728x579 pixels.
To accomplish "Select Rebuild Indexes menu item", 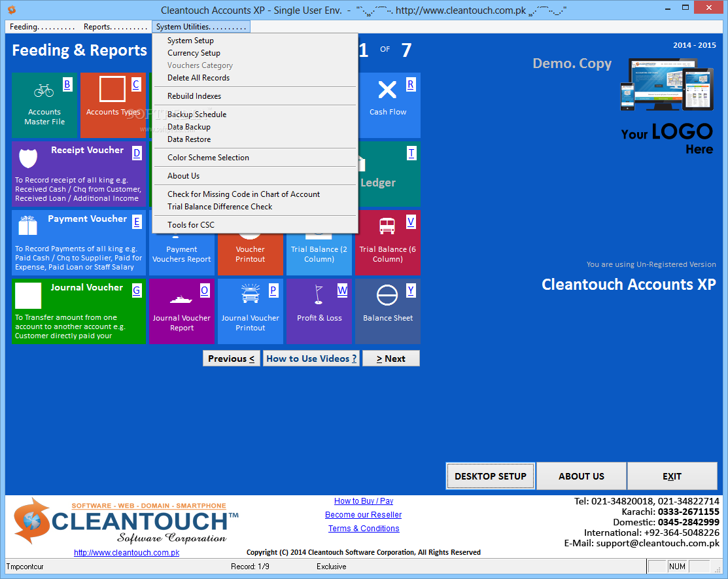I will (255, 96).
